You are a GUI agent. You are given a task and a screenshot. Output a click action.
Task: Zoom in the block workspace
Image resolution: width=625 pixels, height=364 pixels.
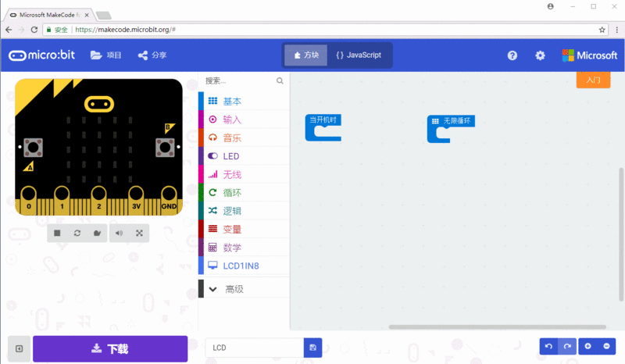coord(587,346)
